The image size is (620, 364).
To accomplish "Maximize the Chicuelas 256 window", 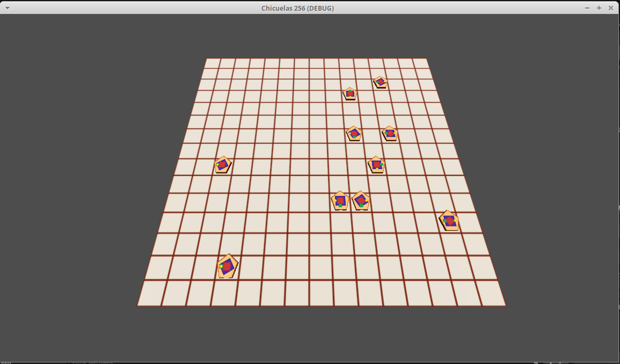I will coord(599,8).
